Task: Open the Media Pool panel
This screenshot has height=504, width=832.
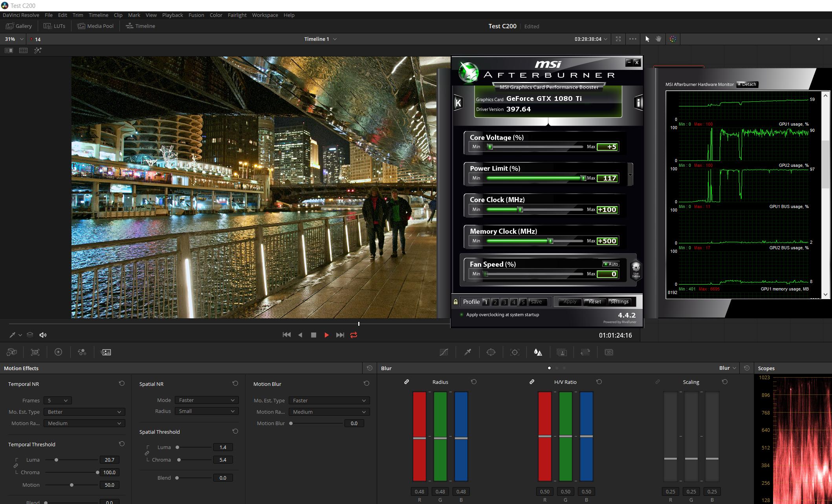Action: coord(96,26)
